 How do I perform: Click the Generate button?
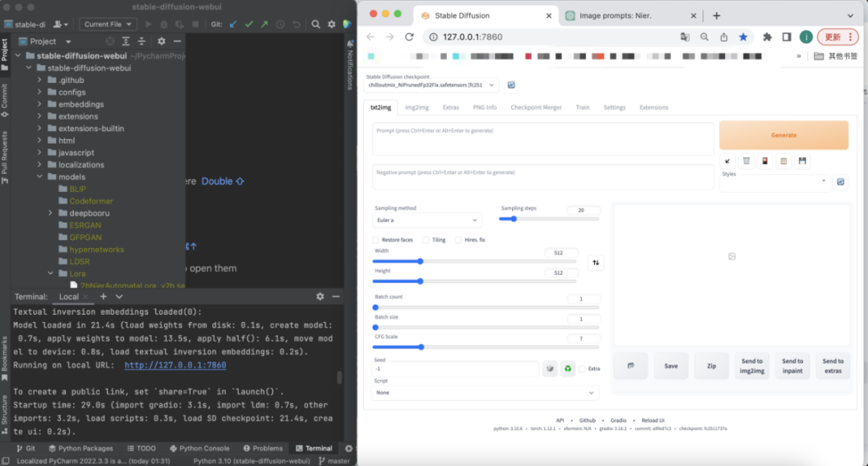[x=784, y=135]
